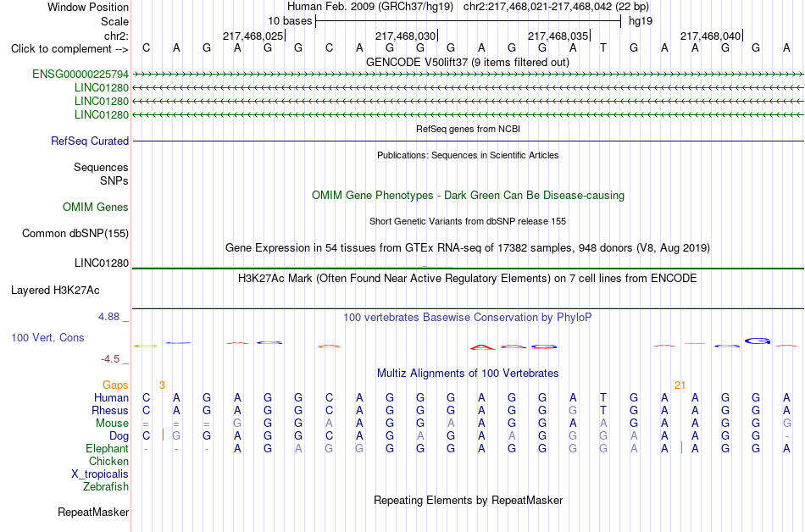Open the 100 Vert. Cons track label
Viewport: 805px width, 532px height.
tap(47, 337)
